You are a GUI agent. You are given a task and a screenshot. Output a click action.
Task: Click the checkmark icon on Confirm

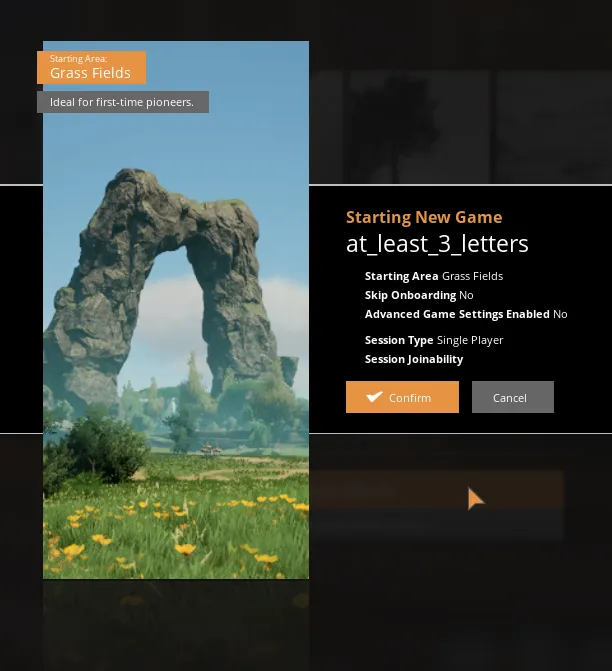374,397
